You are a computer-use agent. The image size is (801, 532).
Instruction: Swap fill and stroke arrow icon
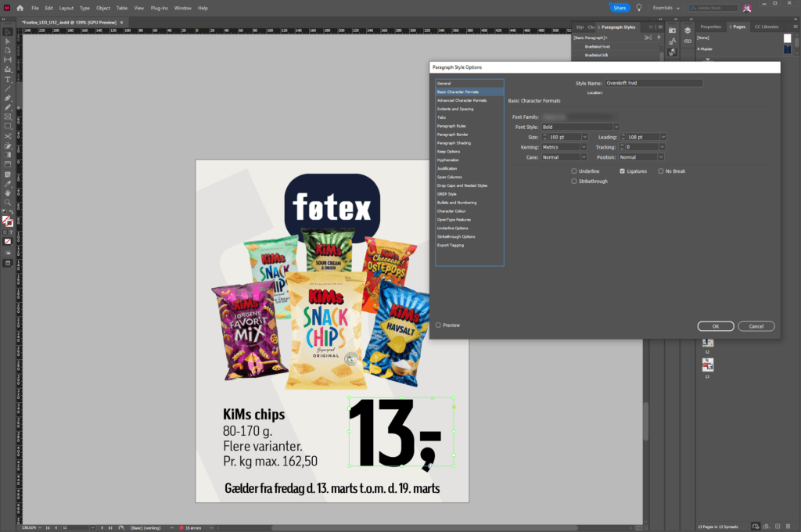(11, 211)
